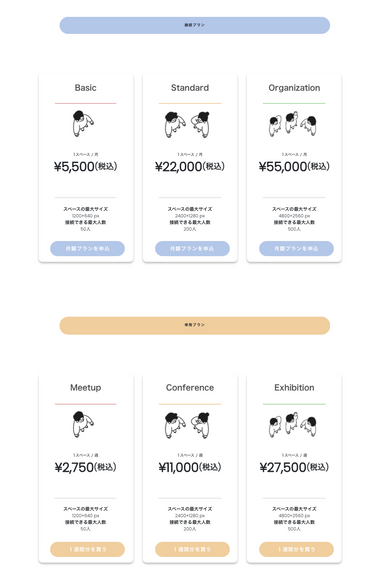
Task: Click the single-person illustration on the Meetup card
Action: tap(83, 424)
